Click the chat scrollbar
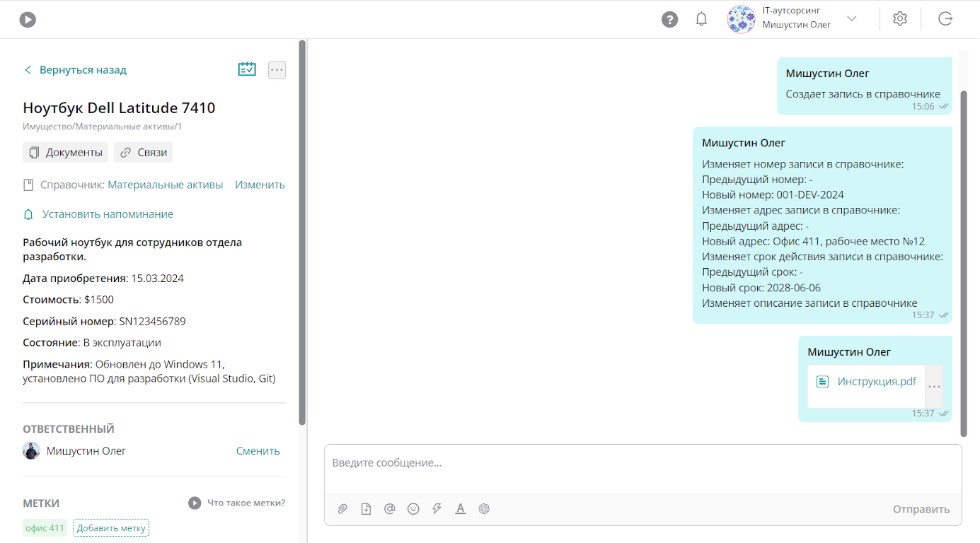The image size is (980, 543). [x=963, y=263]
